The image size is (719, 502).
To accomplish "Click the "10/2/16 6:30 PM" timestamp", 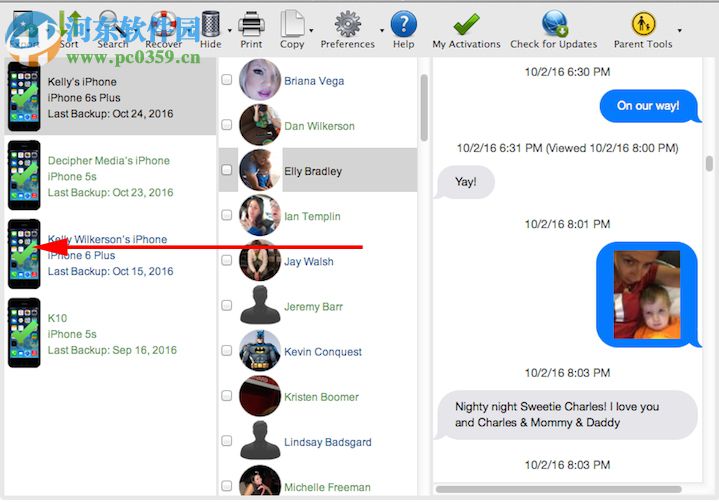I will (567, 72).
